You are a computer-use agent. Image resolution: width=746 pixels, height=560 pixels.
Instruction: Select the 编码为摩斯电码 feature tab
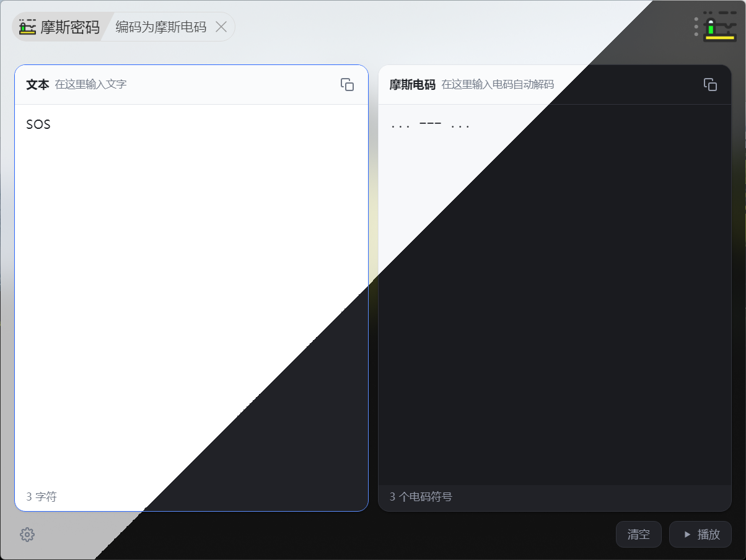[x=161, y=27]
